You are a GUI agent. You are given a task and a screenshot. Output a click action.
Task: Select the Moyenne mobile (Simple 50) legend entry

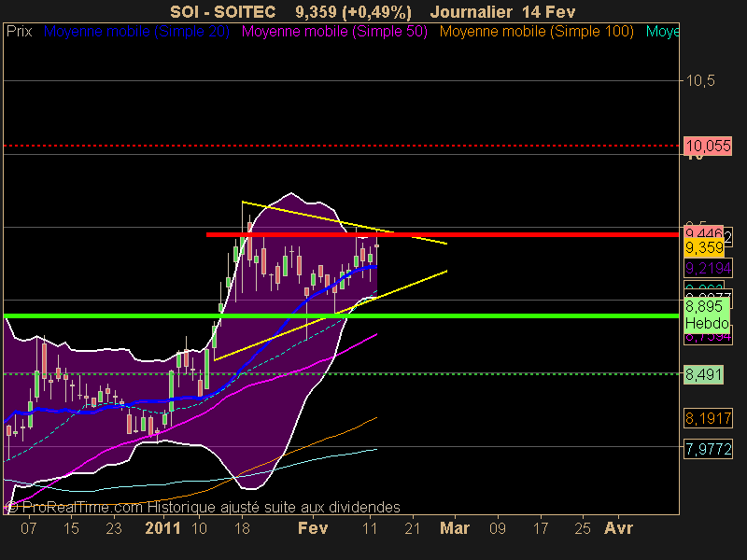pyautogui.click(x=334, y=32)
